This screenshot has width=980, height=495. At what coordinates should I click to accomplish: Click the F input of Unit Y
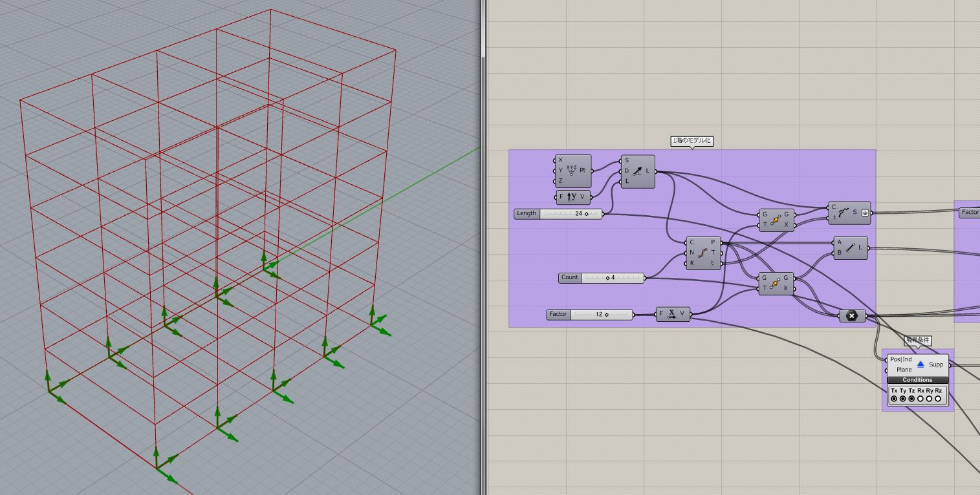click(x=561, y=197)
